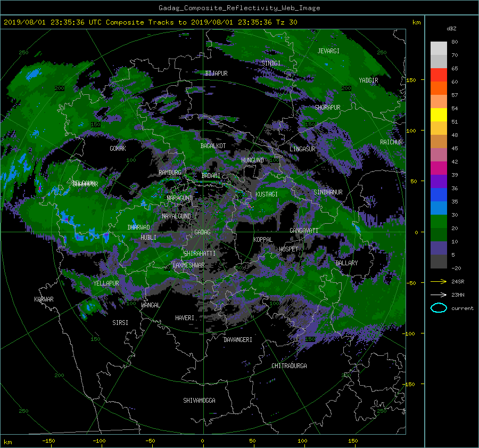Click the DHARWAD city label
Screen dimensions: 479x448
pyautogui.click(x=138, y=227)
